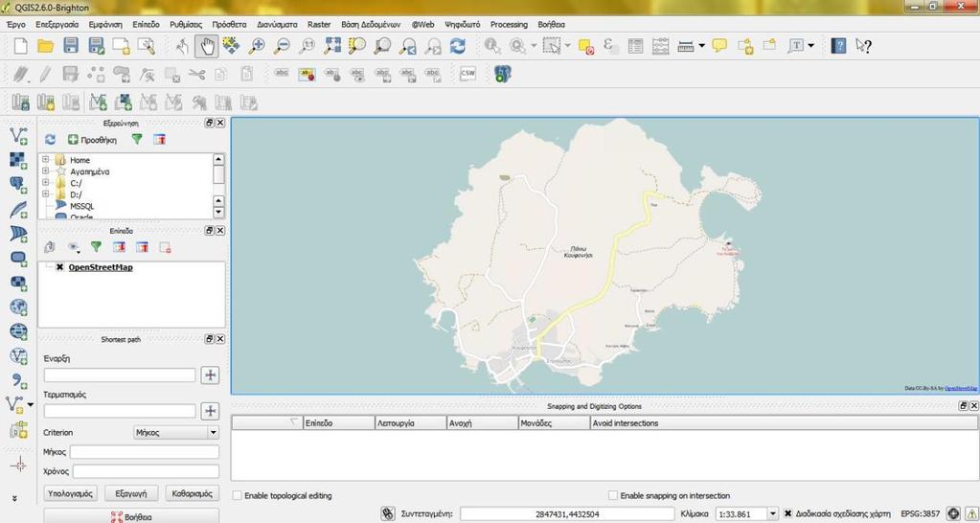Click the yellow label highlight icon in label toolbar

point(307,75)
